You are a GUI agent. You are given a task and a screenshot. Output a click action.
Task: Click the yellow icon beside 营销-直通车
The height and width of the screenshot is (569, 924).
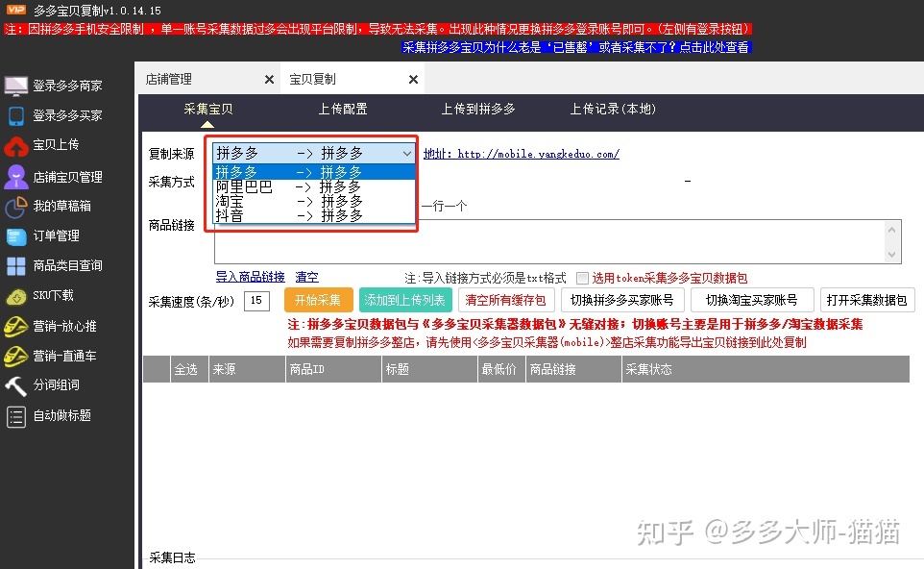coord(16,356)
